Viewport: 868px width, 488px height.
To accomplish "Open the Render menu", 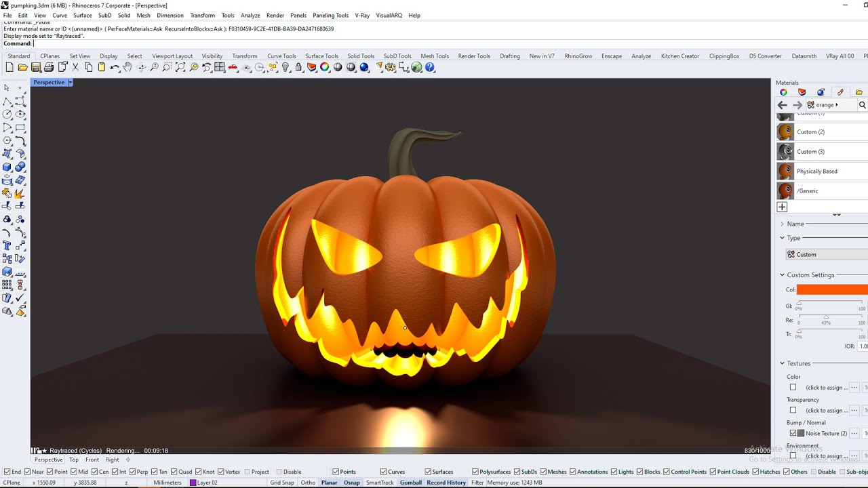I will pyautogui.click(x=275, y=15).
